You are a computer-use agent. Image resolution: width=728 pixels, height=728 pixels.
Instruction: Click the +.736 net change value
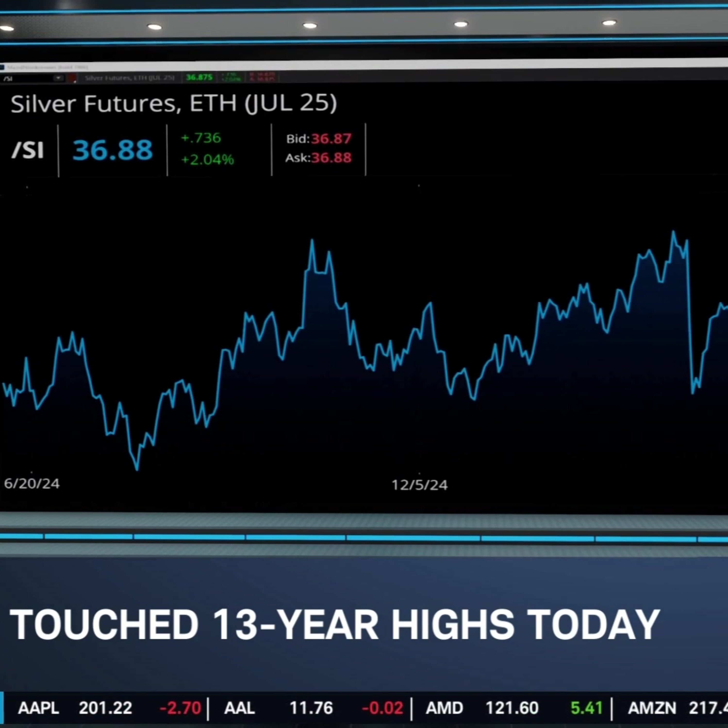tap(201, 138)
